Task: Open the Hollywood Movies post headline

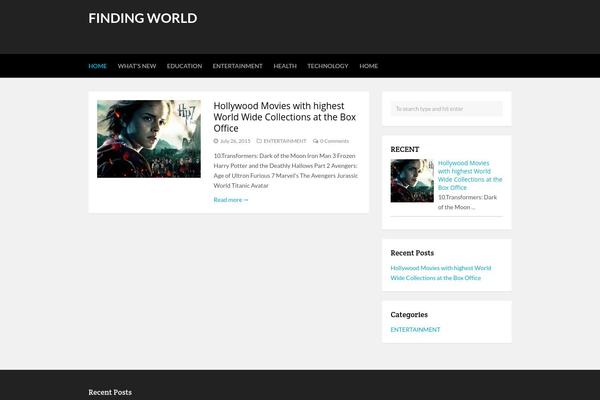Action: coord(285,117)
